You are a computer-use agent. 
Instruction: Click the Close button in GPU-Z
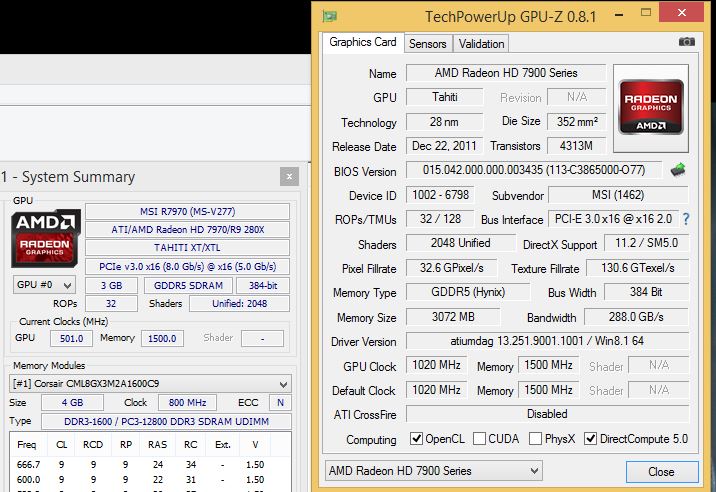662,471
